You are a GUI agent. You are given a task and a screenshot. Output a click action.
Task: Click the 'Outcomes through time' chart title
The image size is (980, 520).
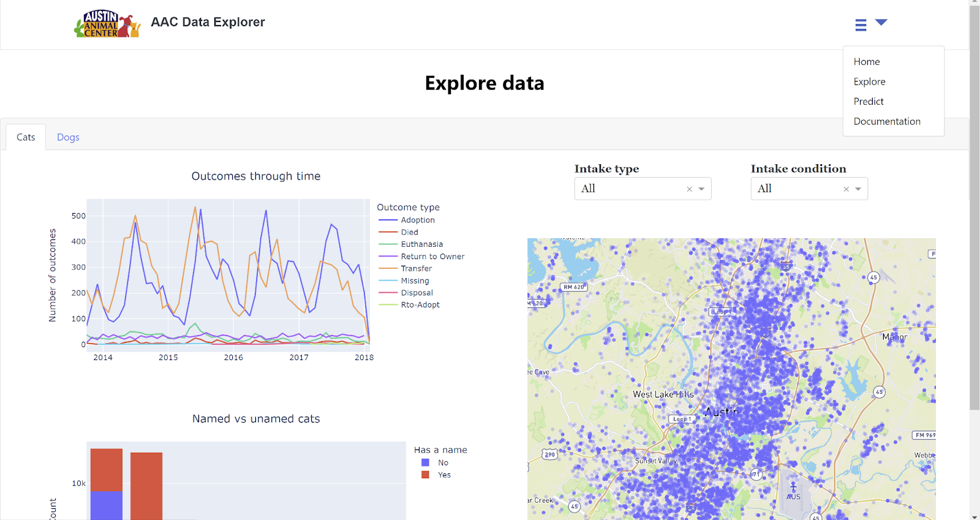coord(256,176)
